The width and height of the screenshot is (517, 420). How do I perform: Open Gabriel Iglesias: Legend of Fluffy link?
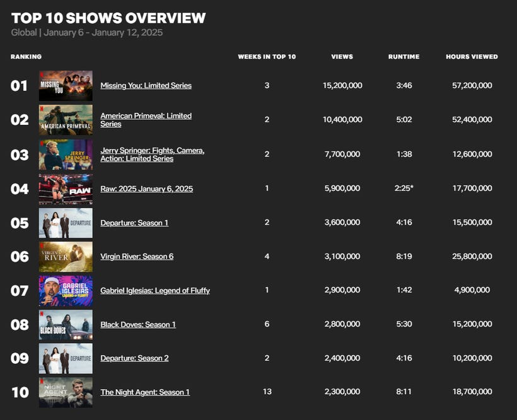[155, 291]
